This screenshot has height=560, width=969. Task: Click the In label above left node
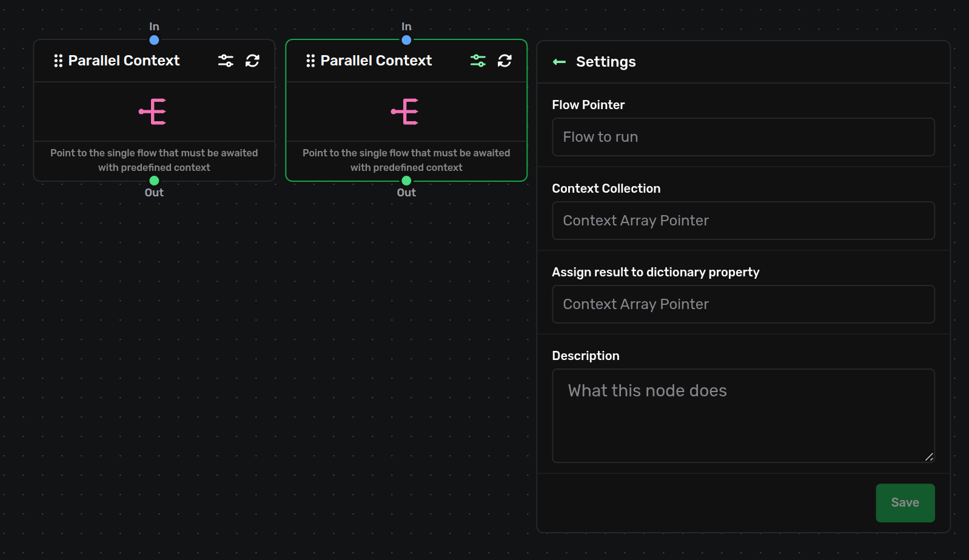tap(154, 27)
